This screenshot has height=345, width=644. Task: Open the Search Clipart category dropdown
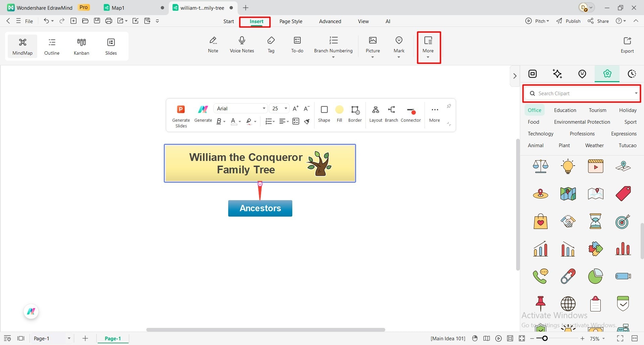click(x=636, y=94)
